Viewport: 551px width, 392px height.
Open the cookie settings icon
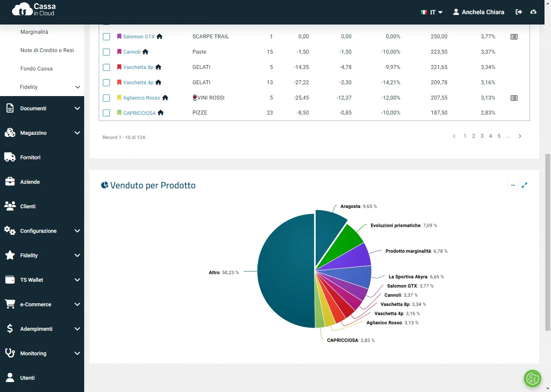point(532,379)
